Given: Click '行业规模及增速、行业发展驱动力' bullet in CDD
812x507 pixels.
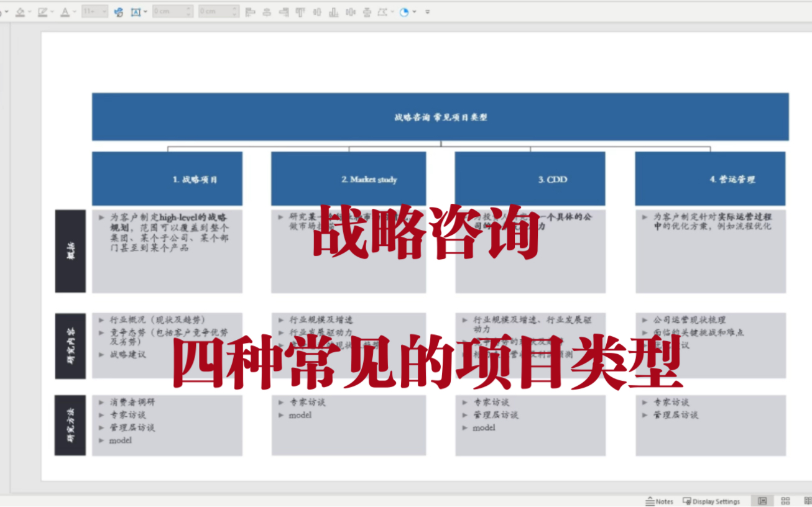Looking at the screenshot, I should pyautogui.click(x=532, y=324).
